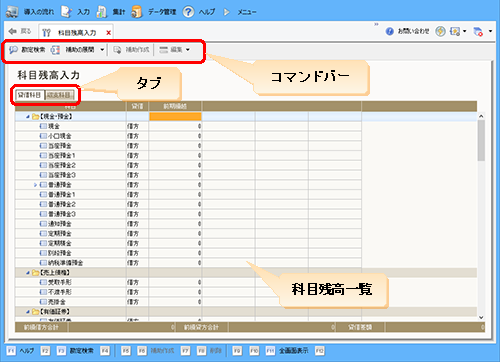Screen dimensions: 500x362
Task: Switch to the 損益科目 tab
Action: point(59,95)
